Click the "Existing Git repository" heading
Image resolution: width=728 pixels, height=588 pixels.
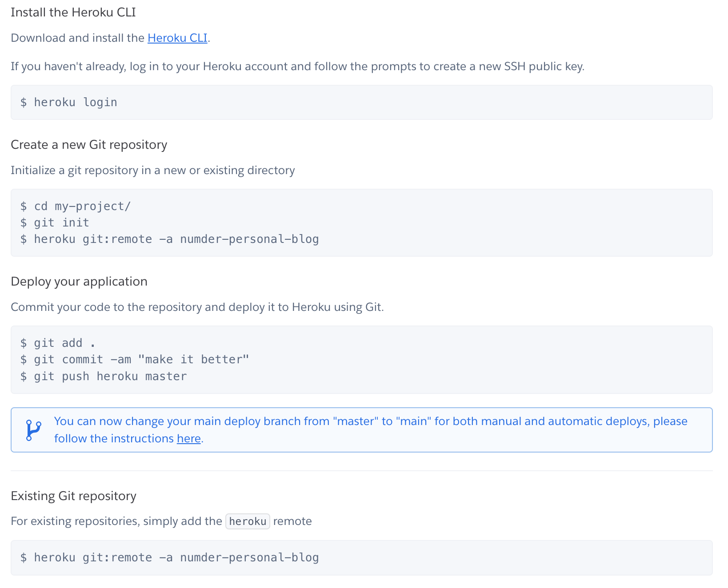(x=73, y=496)
